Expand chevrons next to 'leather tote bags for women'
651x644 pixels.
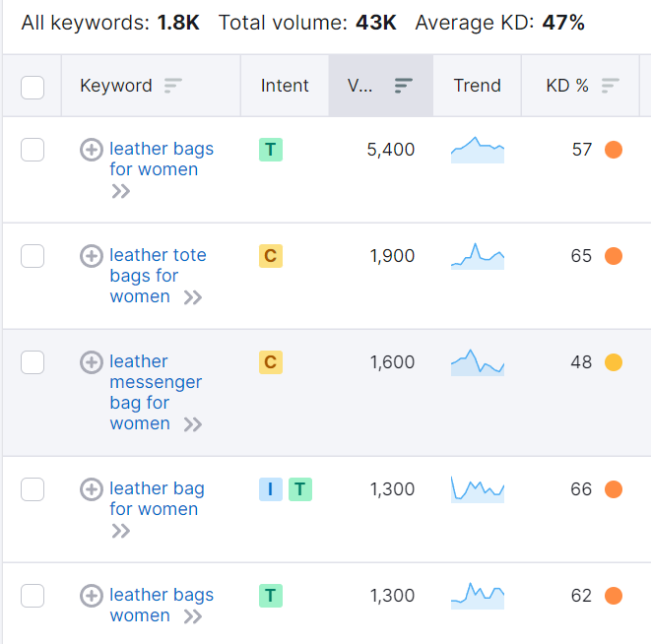point(193,297)
